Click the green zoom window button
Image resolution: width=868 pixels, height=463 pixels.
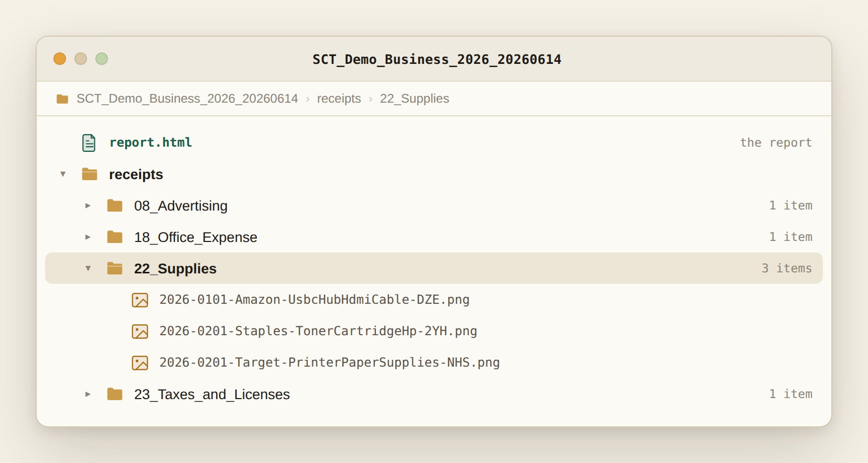tap(102, 59)
